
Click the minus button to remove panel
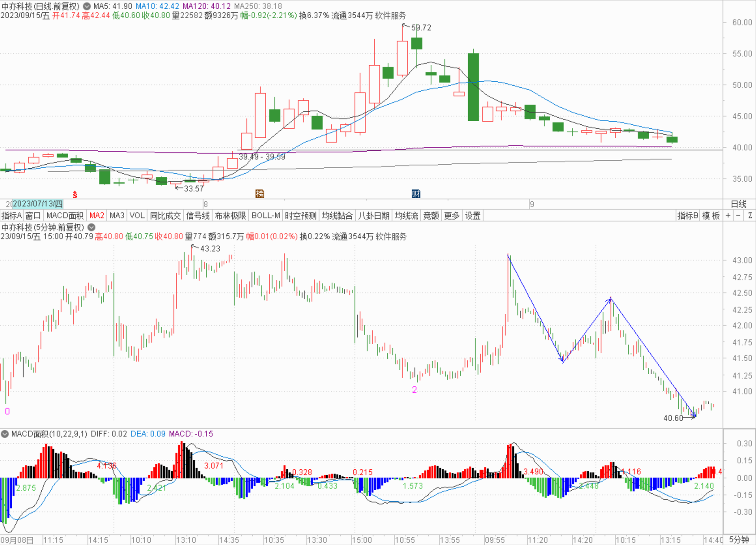[x=738, y=216]
